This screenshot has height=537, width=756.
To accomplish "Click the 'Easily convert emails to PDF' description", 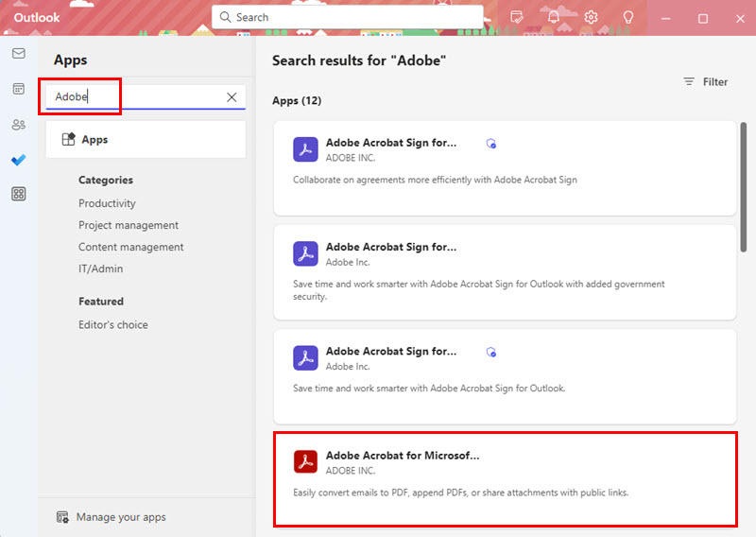I will 460,493.
